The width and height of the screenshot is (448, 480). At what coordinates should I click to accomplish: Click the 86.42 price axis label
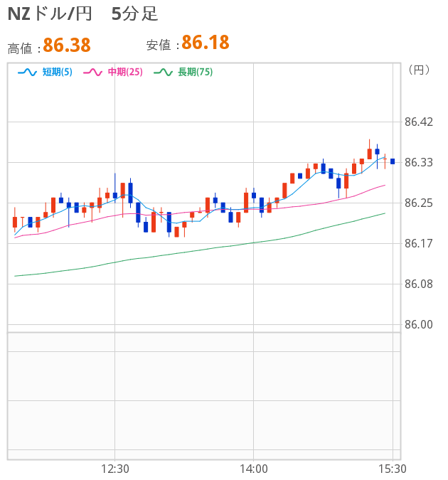(419, 122)
